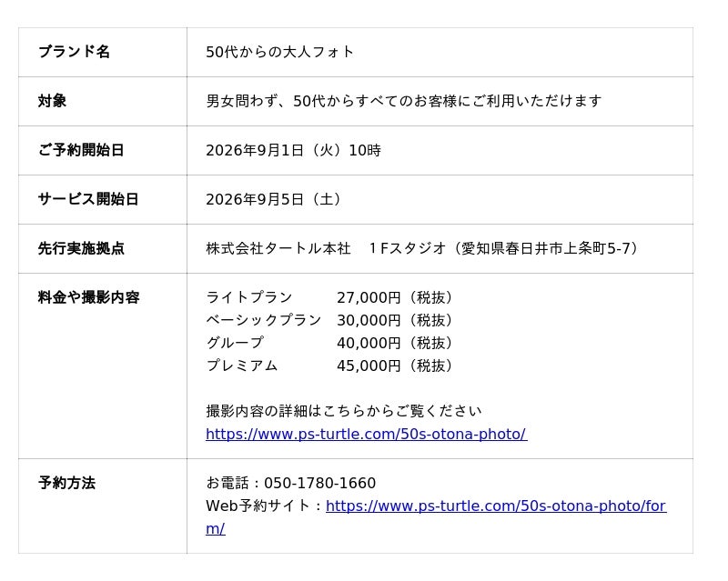Click the サービス開始日 label

pyautogui.click(x=88, y=199)
